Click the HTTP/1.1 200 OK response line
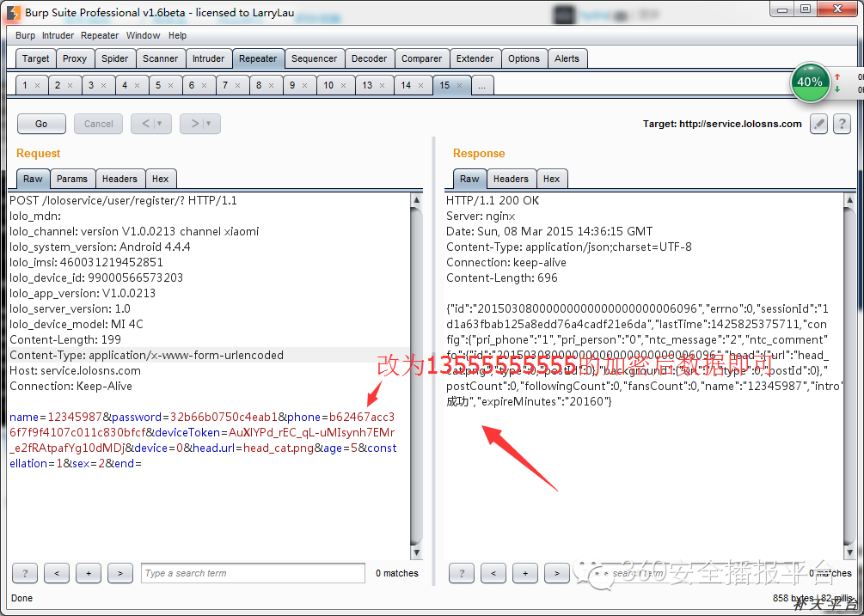This screenshot has width=864, height=616. 493,200
